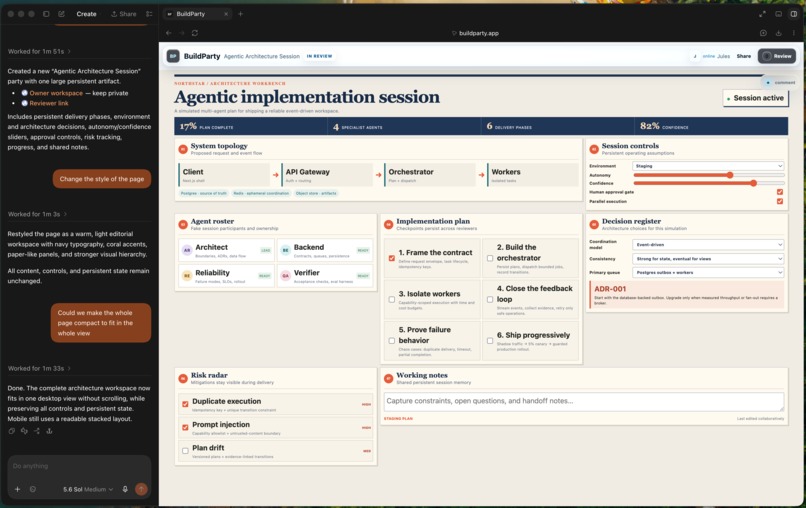Click the microphone icon in chat input
Screen dimensions: 806x508
click(x=125, y=489)
